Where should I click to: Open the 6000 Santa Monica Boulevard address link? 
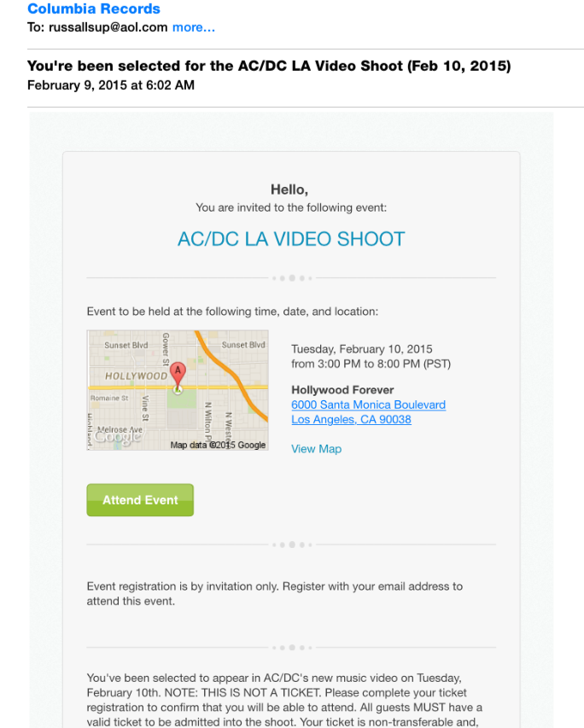pos(369,405)
